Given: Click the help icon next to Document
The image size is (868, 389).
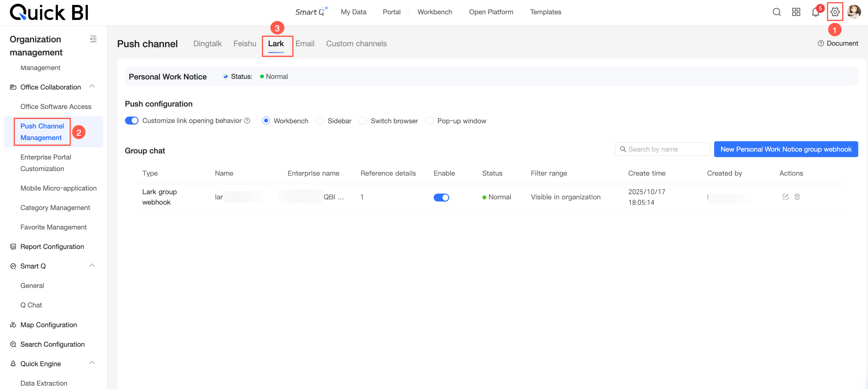Looking at the screenshot, I should 821,44.
